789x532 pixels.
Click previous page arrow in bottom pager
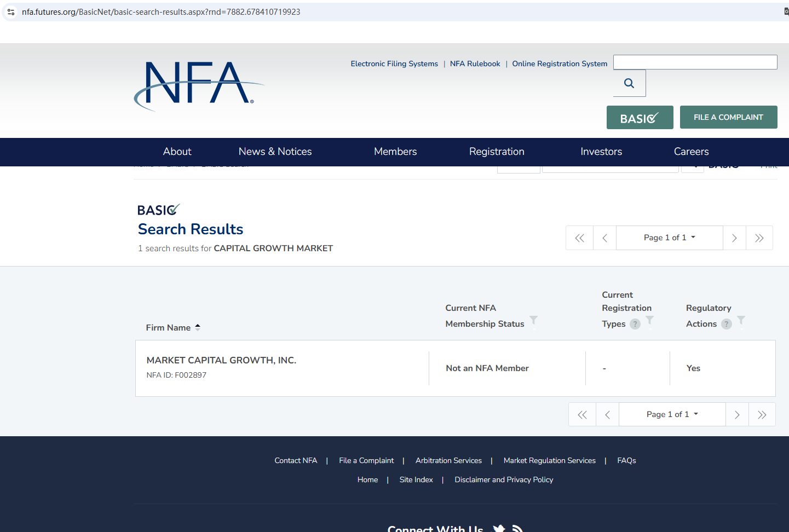tap(607, 415)
